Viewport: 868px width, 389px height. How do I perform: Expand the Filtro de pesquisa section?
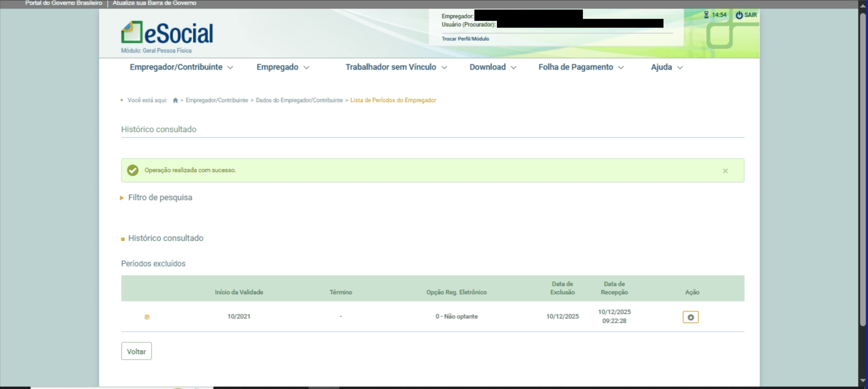[x=160, y=198]
